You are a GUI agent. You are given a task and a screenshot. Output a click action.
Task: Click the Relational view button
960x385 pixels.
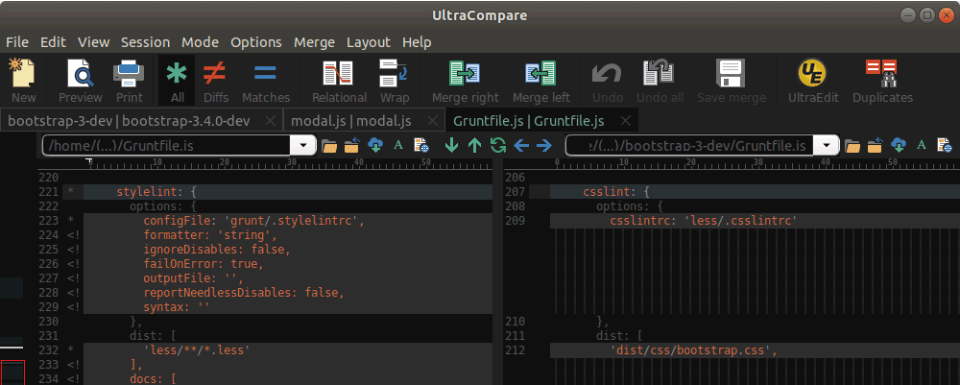tap(339, 80)
